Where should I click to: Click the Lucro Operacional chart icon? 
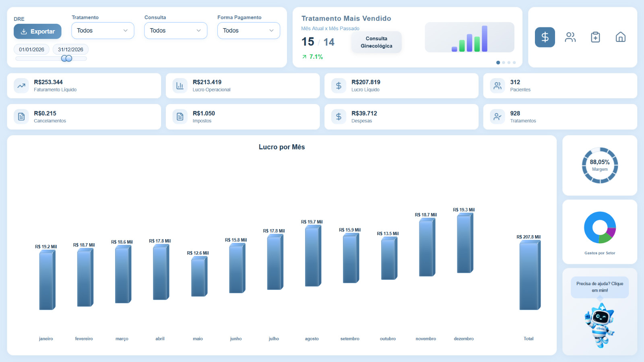tap(180, 85)
